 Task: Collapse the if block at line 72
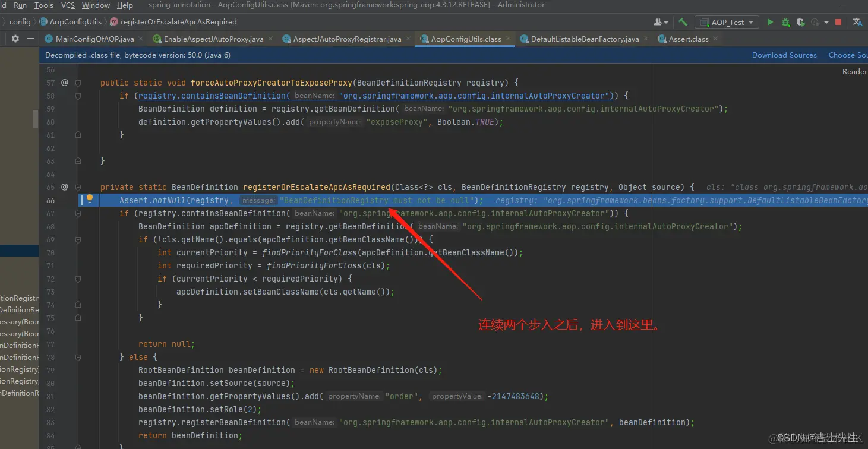78,279
